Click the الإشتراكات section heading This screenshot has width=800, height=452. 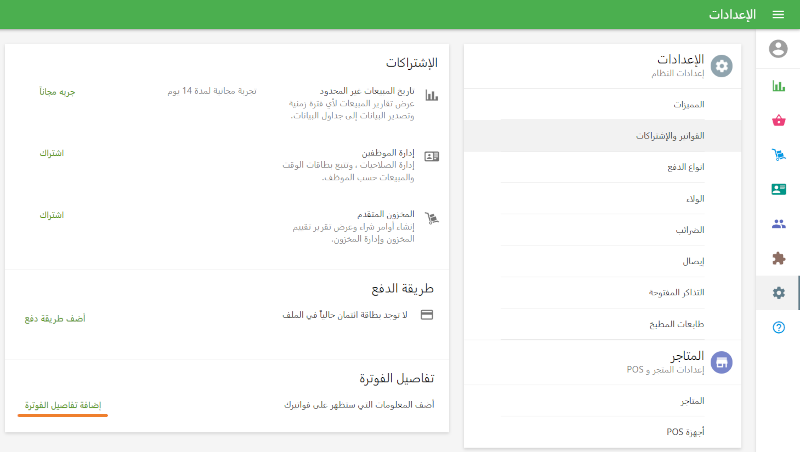tap(412, 63)
